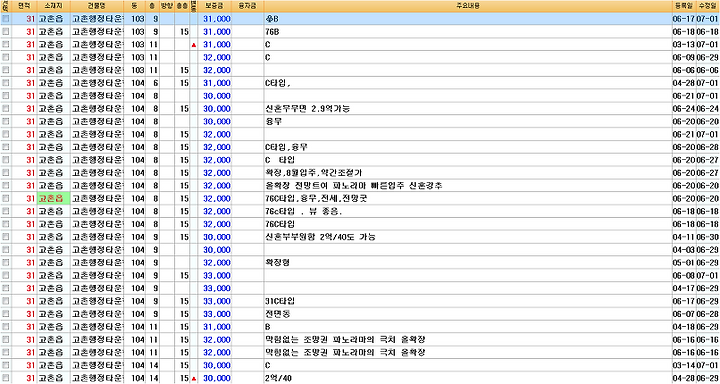Click the registration date "04-18"
Viewport: 720px width, 384px height.
pos(683,328)
